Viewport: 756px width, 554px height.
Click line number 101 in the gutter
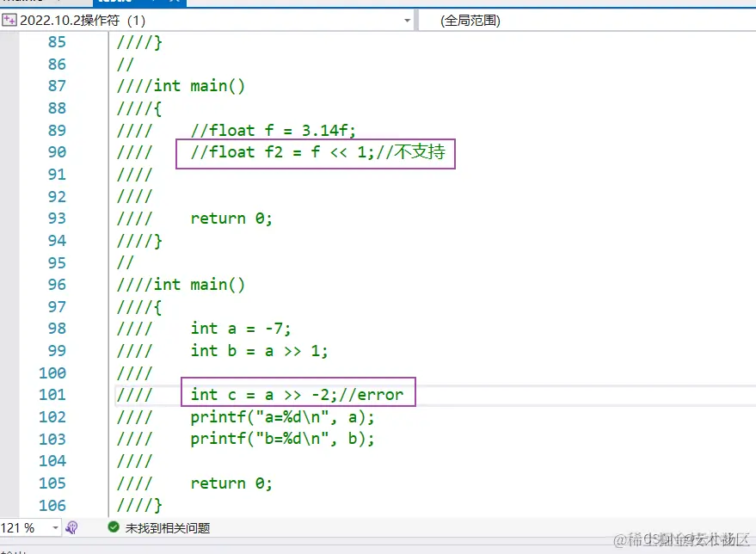(x=52, y=395)
